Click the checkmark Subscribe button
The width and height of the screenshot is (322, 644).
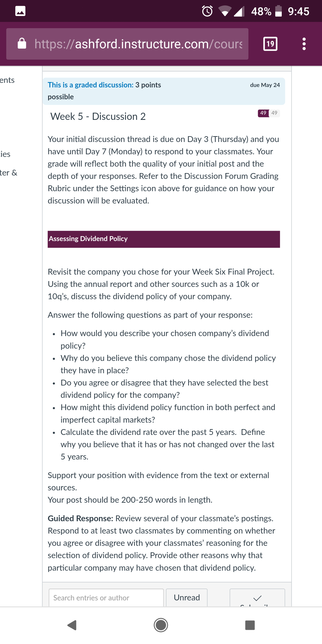tap(257, 598)
